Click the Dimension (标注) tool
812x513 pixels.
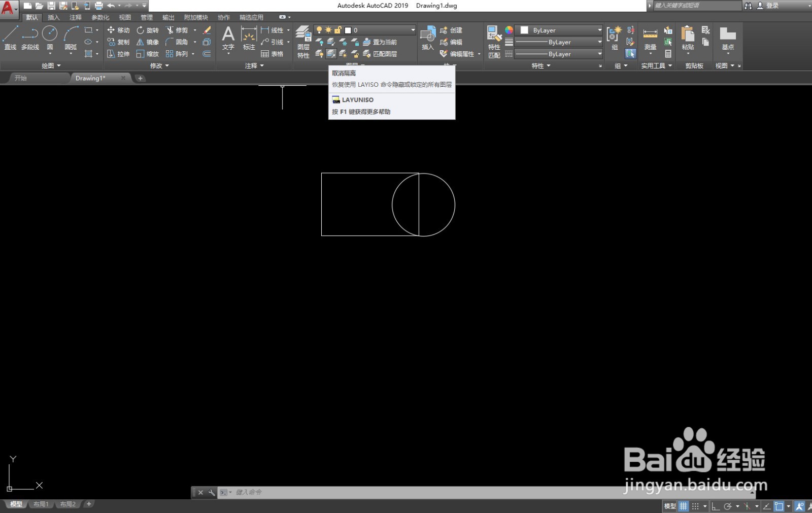coord(249,38)
